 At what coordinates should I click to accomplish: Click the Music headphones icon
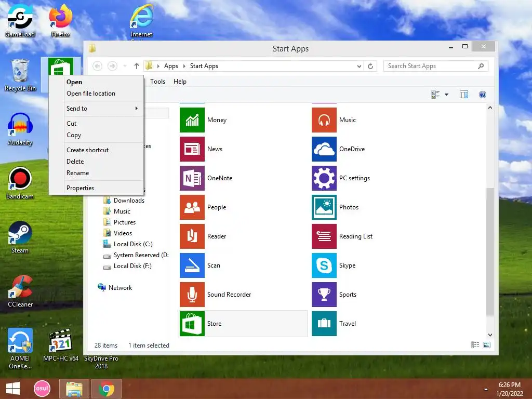324,120
